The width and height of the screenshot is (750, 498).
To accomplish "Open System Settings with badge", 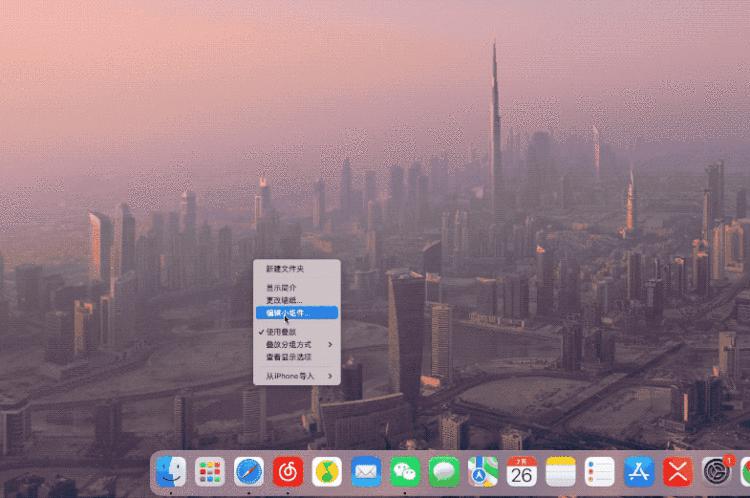I will pos(716,472).
